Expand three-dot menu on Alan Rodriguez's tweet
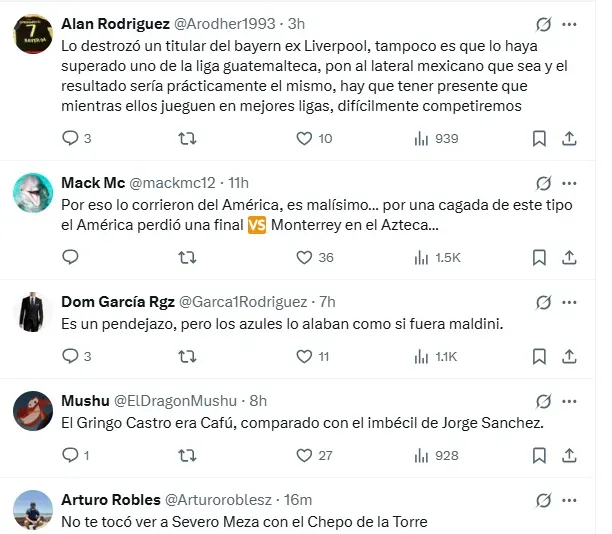Screen dimensions: 612x534 pos(568,24)
